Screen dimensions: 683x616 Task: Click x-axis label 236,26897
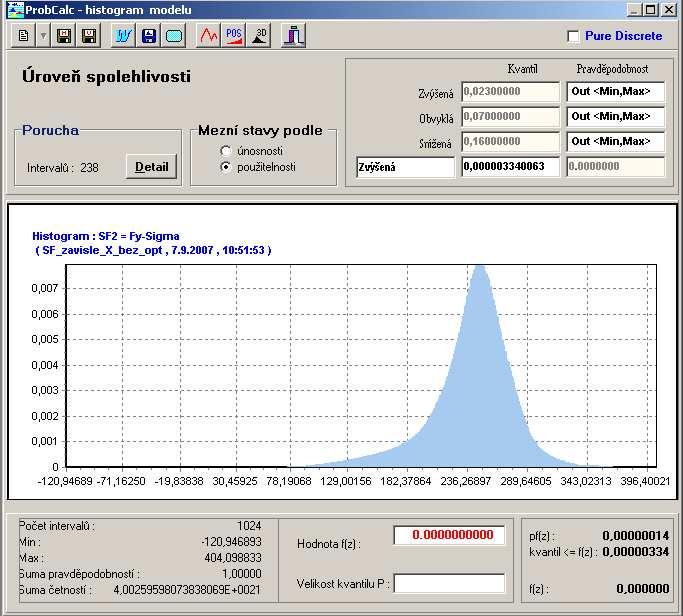(x=466, y=481)
